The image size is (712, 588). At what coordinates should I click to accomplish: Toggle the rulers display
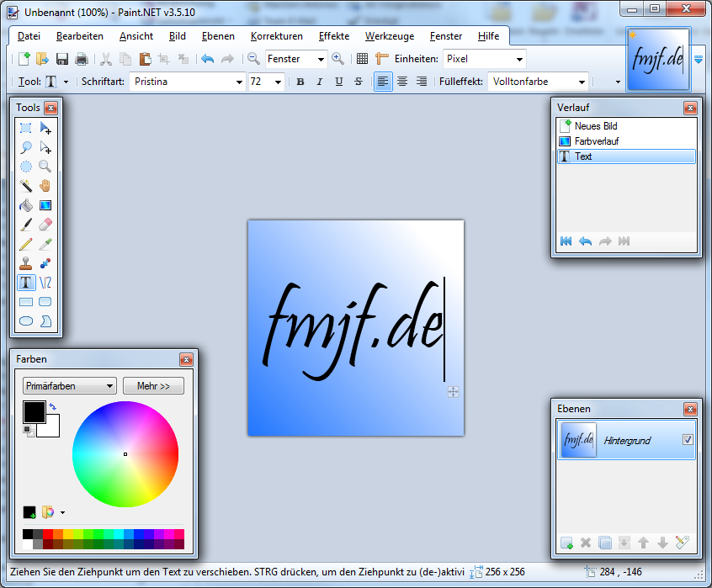click(382, 59)
